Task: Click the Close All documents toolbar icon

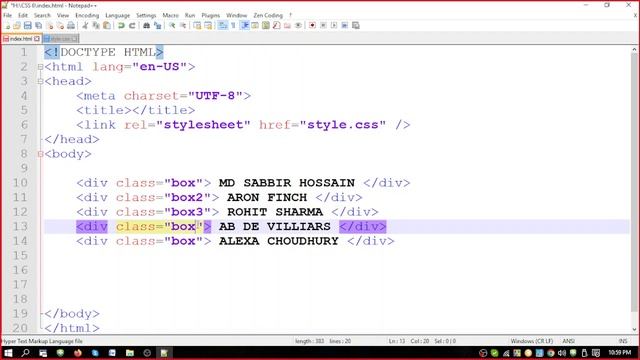Action: point(60,25)
